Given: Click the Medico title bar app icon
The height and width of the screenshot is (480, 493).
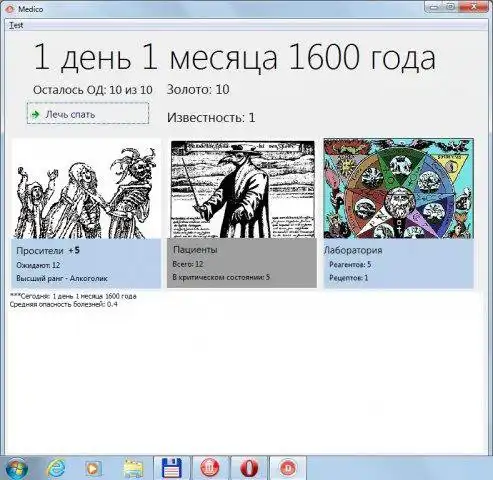Looking at the screenshot, I should coord(11,9).
